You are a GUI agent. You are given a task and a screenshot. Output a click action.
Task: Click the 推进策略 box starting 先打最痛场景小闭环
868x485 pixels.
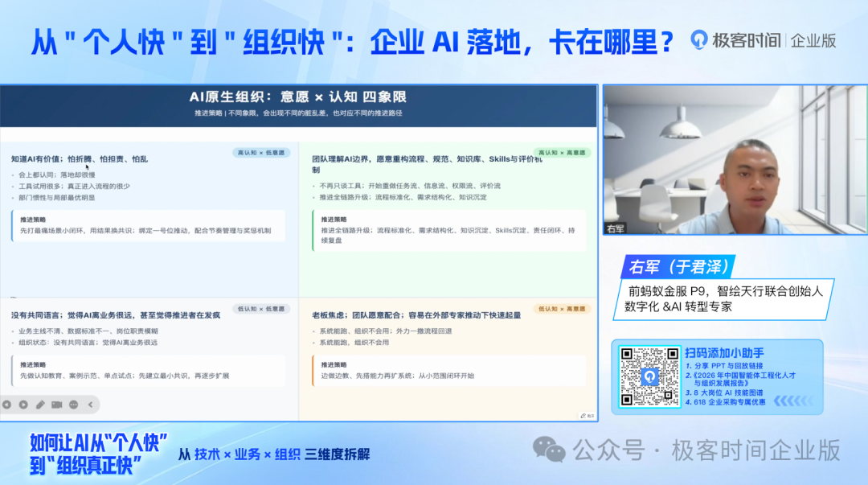pyautogui.click(x=149, y=225)
